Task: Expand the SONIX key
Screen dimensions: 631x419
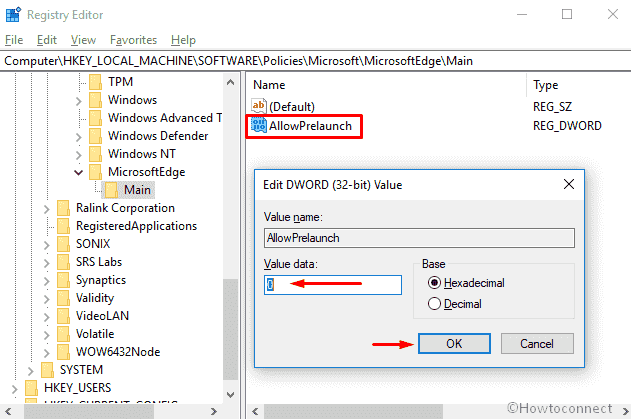Action: (x=47, y=245)
